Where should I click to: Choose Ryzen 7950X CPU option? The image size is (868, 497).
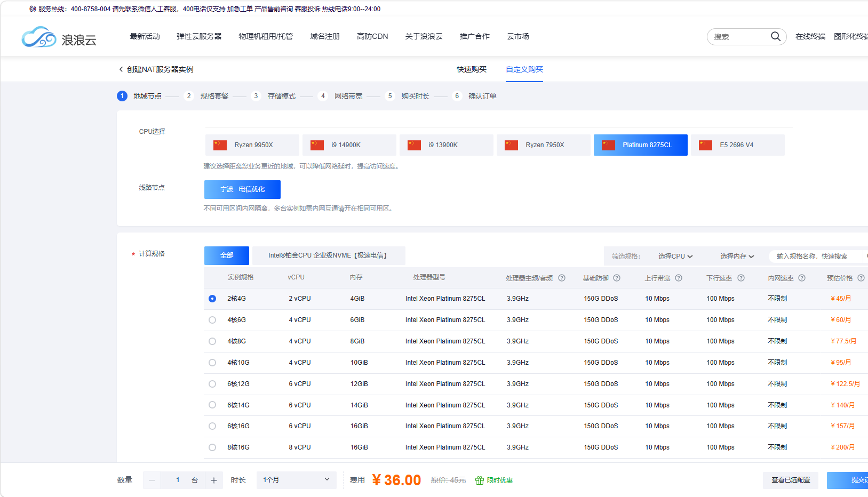coord(544,145)
